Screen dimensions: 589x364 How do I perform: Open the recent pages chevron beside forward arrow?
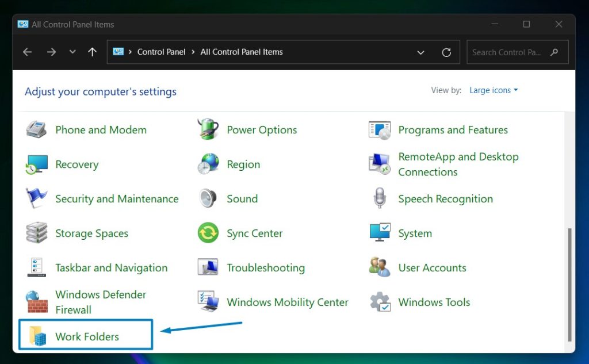[x=72, y=52]
